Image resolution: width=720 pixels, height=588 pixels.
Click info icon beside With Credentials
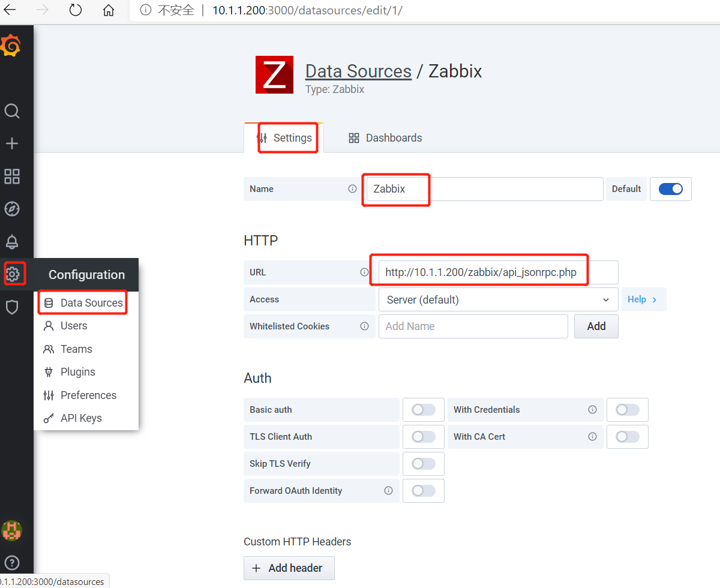pos(592,410)
